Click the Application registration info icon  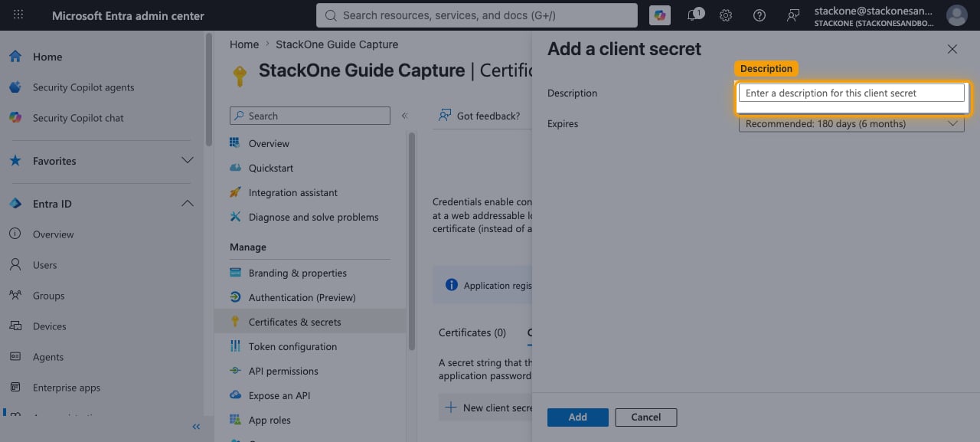coord(451,285)
